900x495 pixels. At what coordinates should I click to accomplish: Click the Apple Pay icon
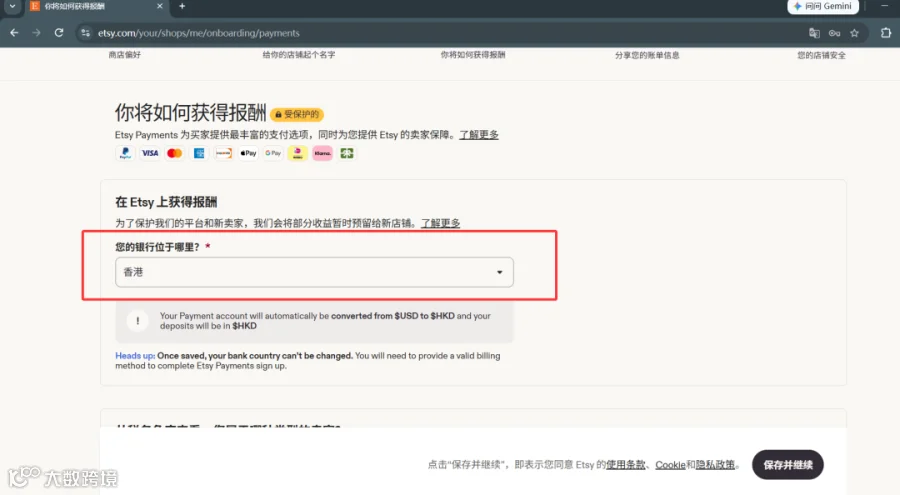(249, 153)
